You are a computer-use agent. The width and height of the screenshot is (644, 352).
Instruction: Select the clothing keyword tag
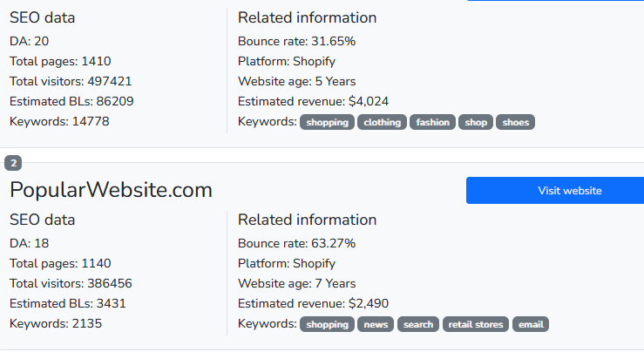[x=382, y=123]
